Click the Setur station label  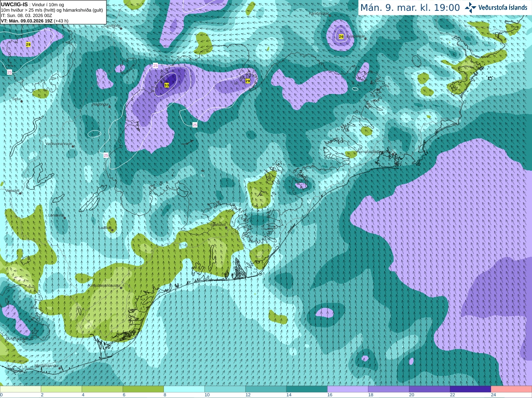click(17, 99)
